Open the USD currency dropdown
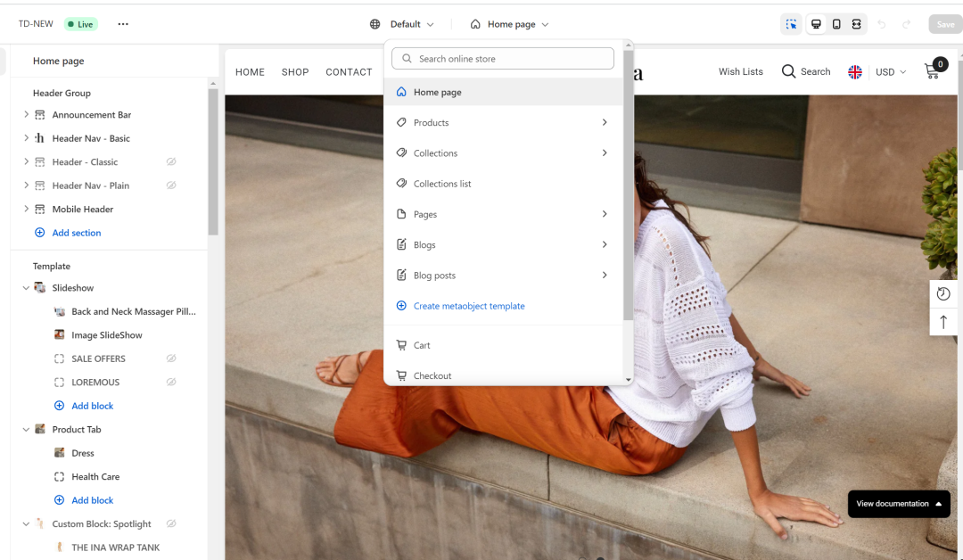This screenshot has width=963, height=560. pyautogui.click(x=890, y=72)
